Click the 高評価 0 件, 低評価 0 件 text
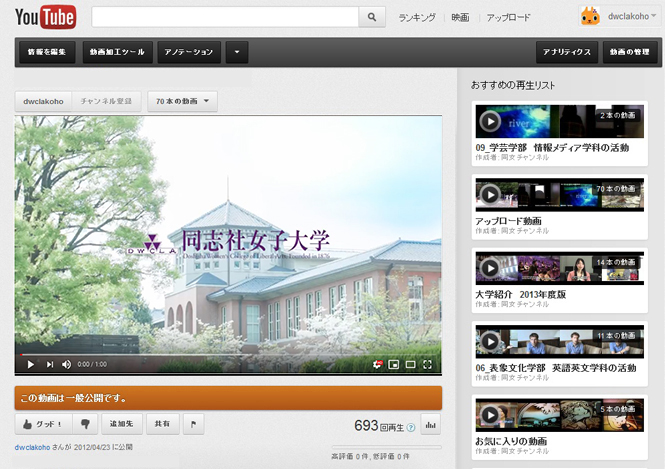Image resolution: width=665 pixels, height=469 pixels. pyautogui.click(x=370, y=457)
